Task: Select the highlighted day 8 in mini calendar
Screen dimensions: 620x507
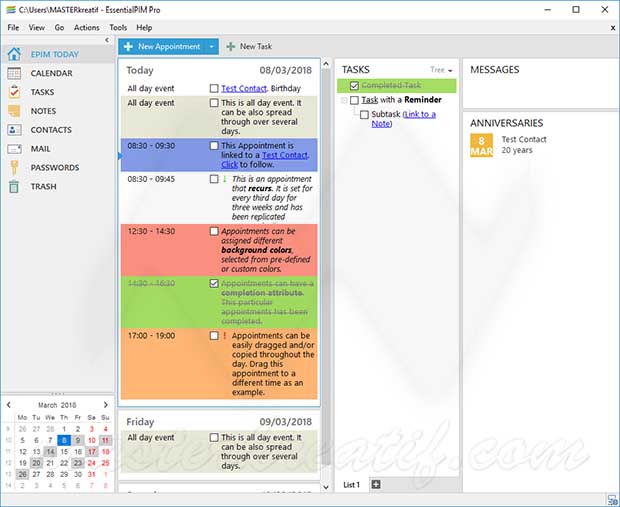Action: click(64, 440)
